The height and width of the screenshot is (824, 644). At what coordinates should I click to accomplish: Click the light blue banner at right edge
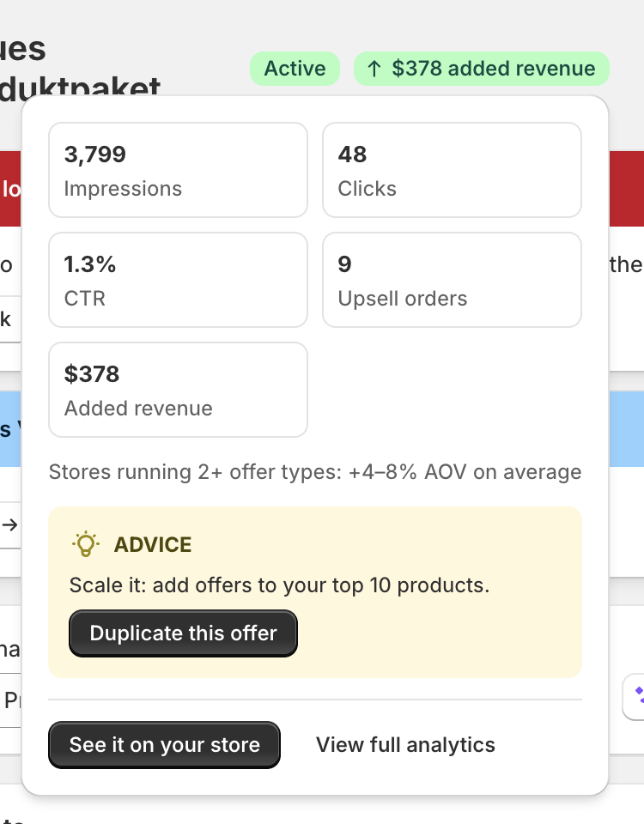(x=627, y=429)
